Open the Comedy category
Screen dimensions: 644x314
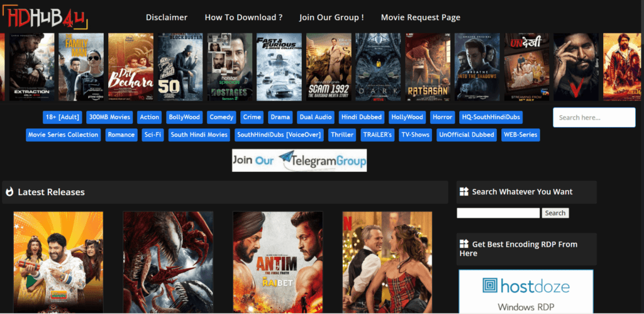(x=221, y=117)
